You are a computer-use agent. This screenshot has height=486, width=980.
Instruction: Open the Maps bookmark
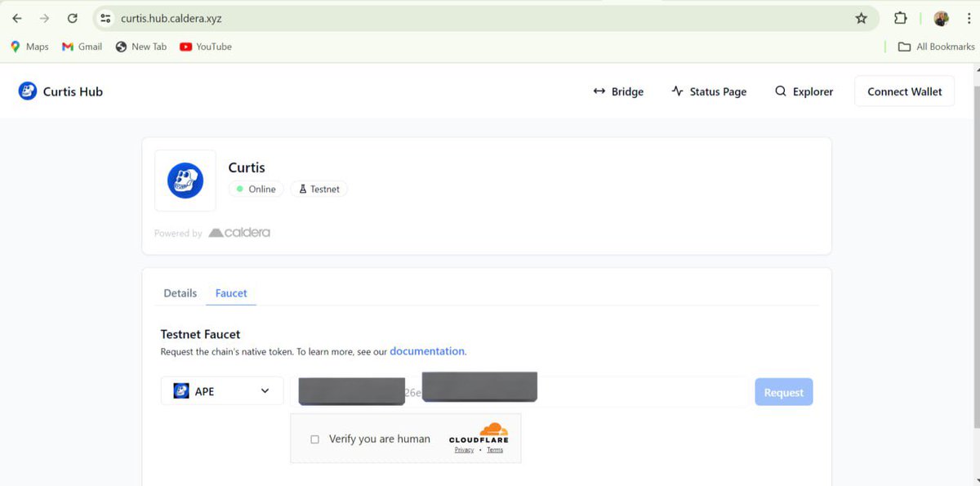[x=29, y=47]
